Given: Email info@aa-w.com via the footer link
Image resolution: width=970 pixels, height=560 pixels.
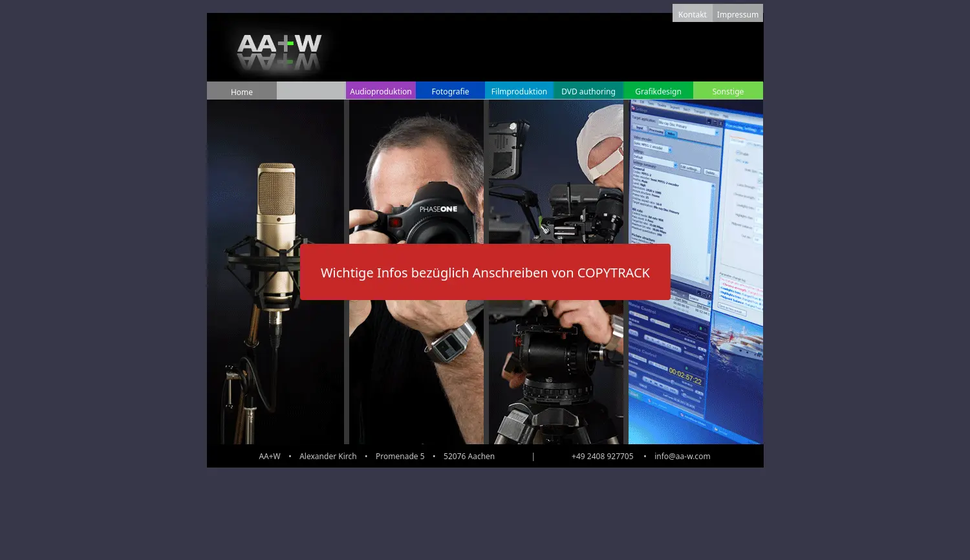Looking at the screenshot, I should click(x=682, y=456).
